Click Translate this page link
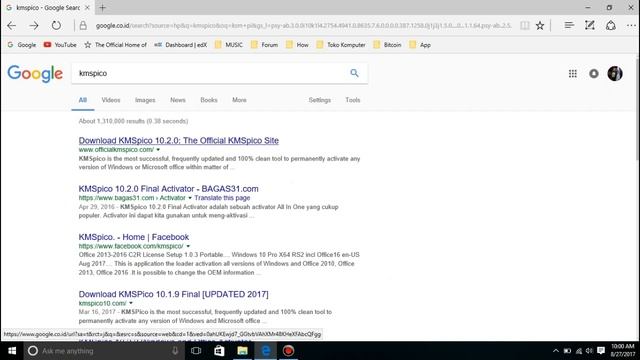 [222, 198]
